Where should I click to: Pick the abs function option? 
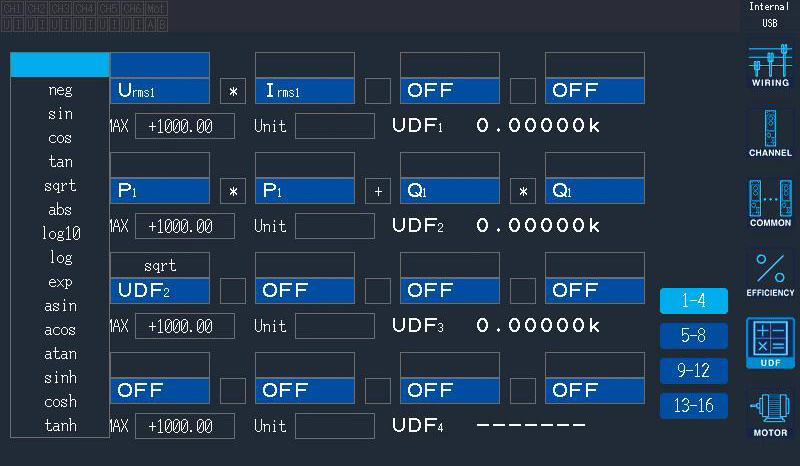click(x=60, y=210)
